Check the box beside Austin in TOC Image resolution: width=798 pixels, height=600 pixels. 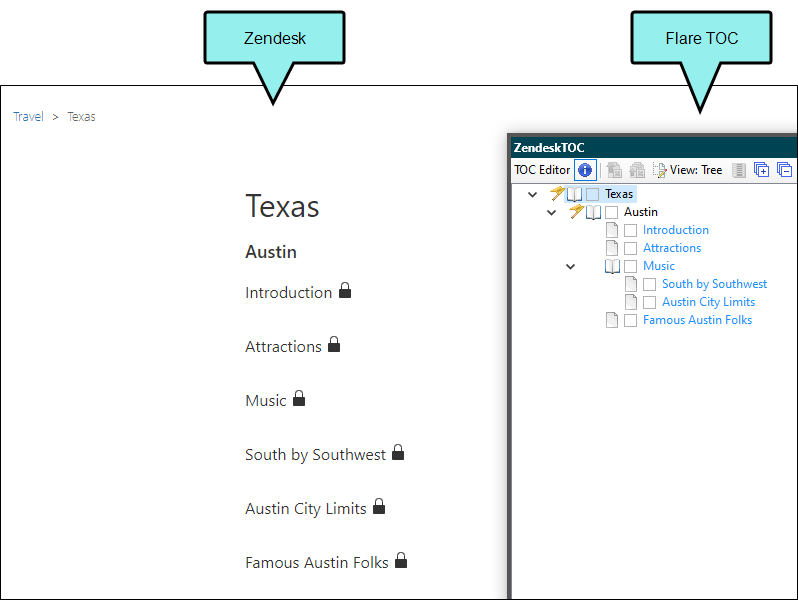(x=611, y=212)
